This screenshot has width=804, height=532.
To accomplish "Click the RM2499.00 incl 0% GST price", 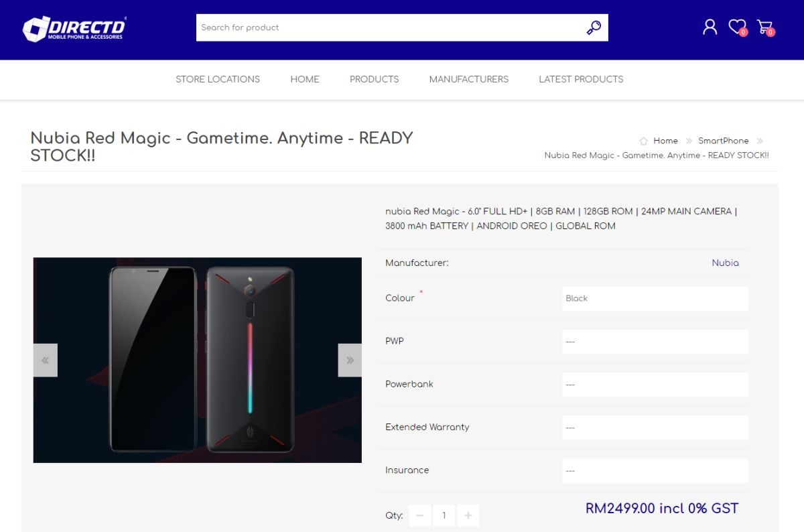I will pos(662,509).
